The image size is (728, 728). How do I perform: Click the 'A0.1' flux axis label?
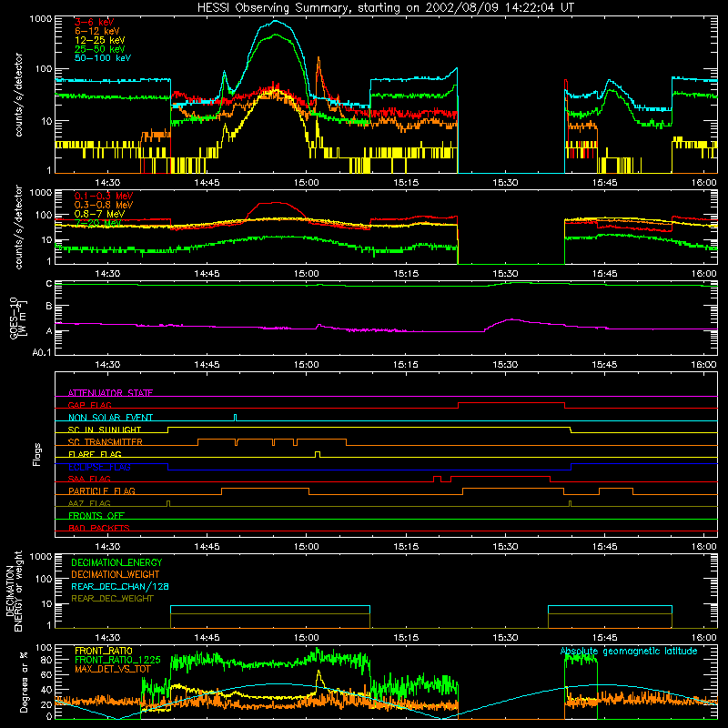[42, 352]
